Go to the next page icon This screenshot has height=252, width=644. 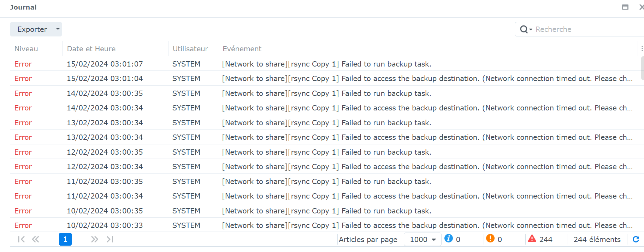click(x=94, y=239)
